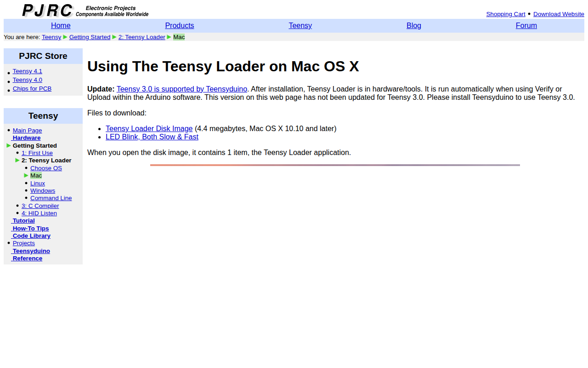Download Teensy Loader Disk Image
This screenshot has height=368, width=588.
[149, 129]
